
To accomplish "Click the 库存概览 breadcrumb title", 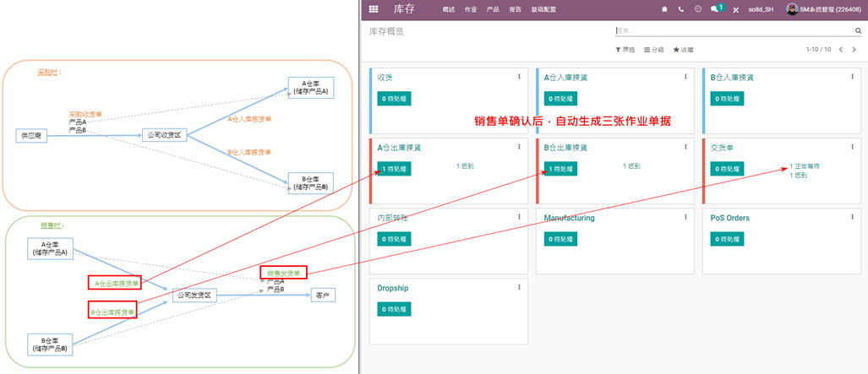I will coord(386,31).
